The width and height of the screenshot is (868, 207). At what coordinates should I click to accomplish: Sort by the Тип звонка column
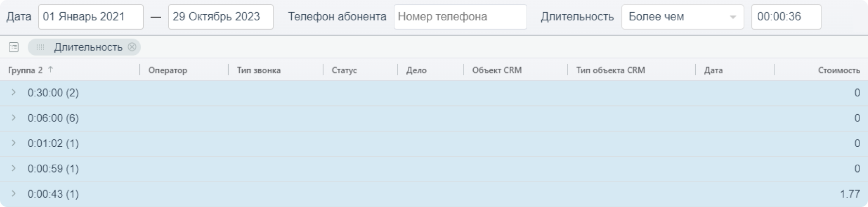pyautogui.click(x=259, y=70)
